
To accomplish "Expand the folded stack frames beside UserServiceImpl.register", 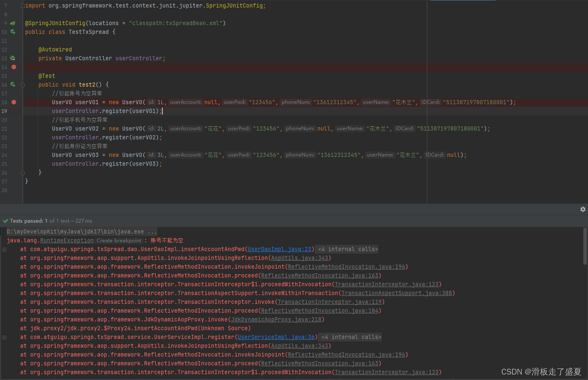I will (x=5, y=337).
